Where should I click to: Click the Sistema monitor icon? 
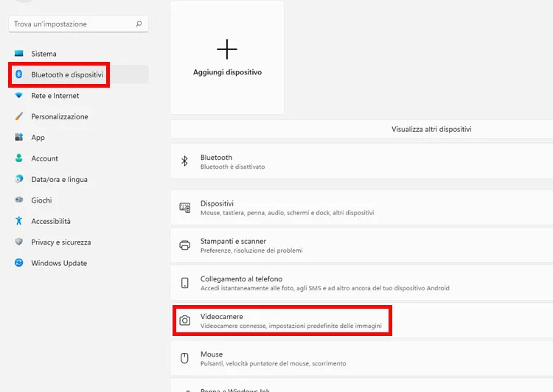(19, 54)
